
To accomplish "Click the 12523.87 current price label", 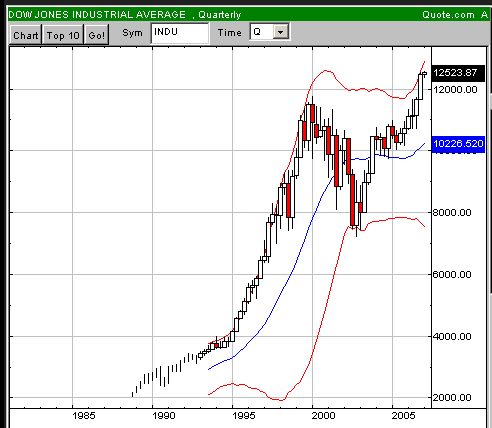I will 458,73.
